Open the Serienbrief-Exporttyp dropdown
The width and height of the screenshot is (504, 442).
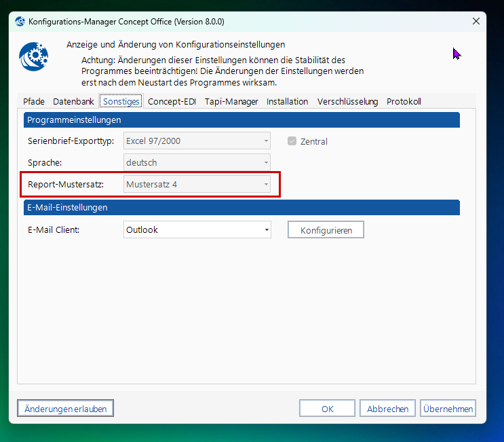pos(197,141)
